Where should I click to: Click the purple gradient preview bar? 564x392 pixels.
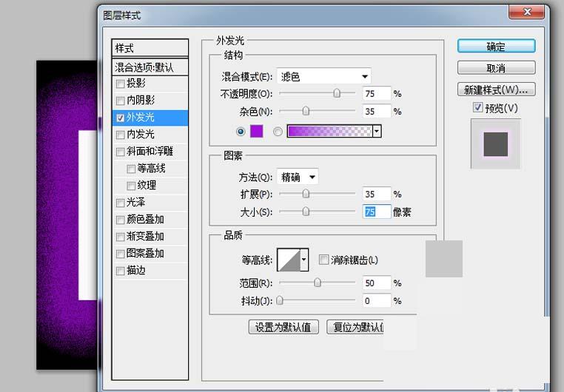(x=329, y=131)
